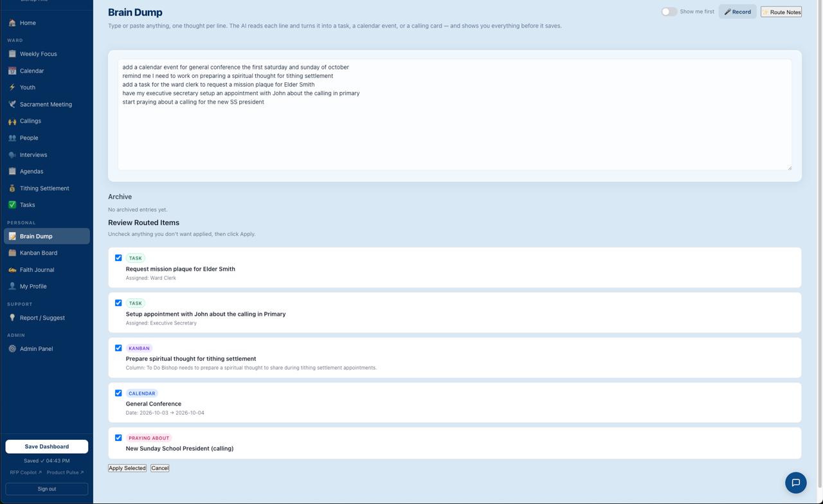Click the Assigned: Ward Clerk text
823x504 pixels.
click(x=151, y=278)
